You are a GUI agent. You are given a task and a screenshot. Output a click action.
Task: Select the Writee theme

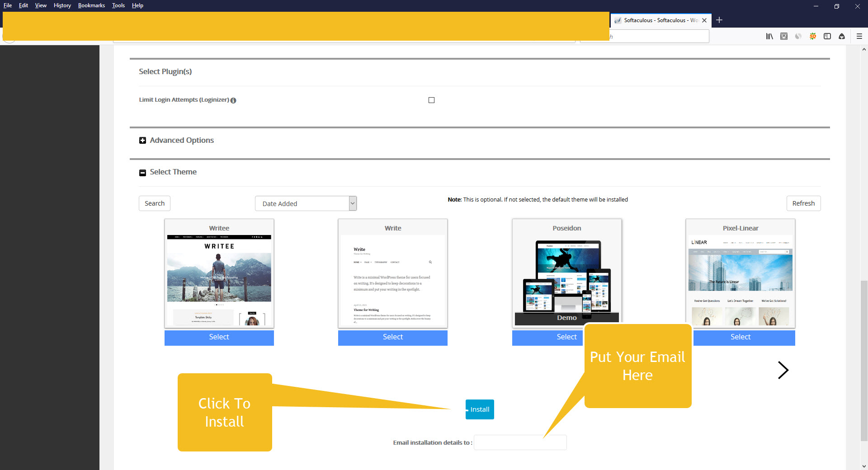pyautogui.click(x=219, y=338)
